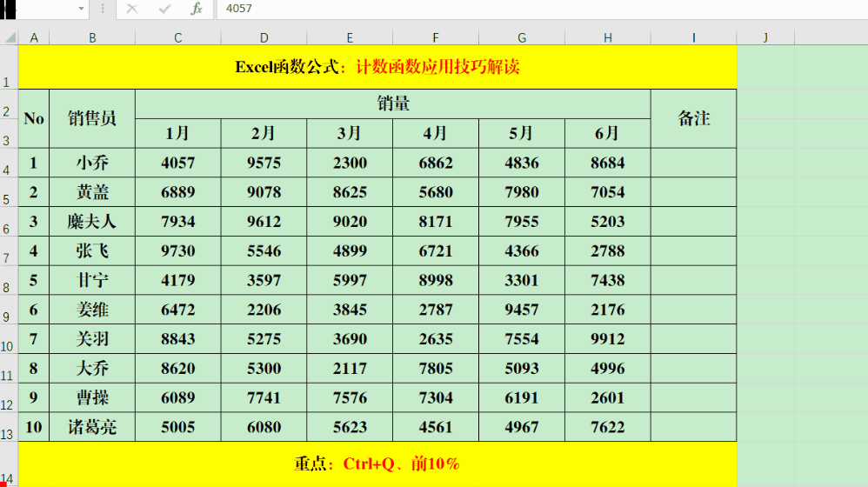Click in the formula bar showing 4057
868x487 pixels.
point(542,9)
